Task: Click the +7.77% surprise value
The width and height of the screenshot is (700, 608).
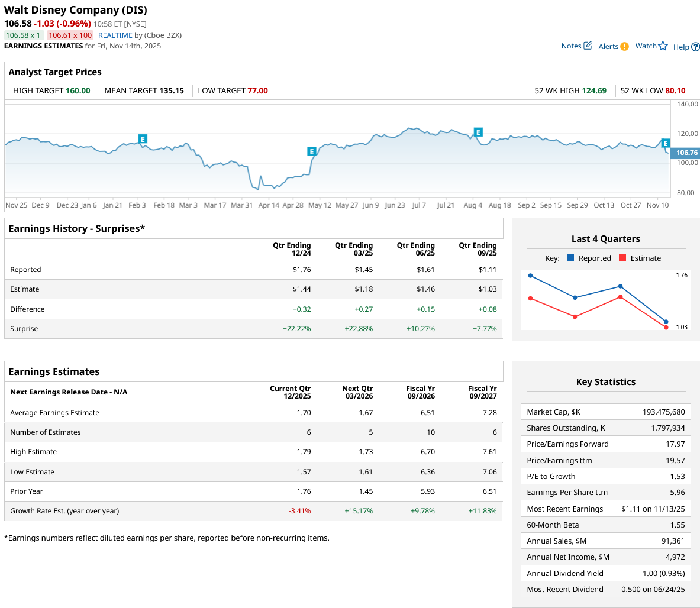Action: pyautogui.click(x=485, y=329)
